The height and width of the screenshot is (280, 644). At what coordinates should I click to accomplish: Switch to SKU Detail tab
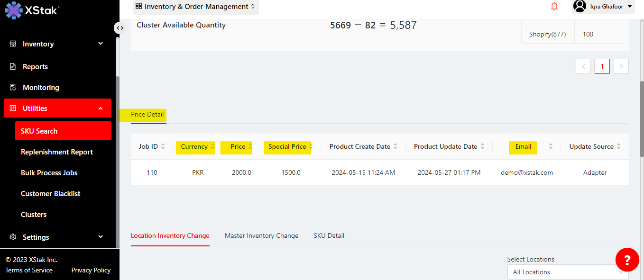pos(329,235)
